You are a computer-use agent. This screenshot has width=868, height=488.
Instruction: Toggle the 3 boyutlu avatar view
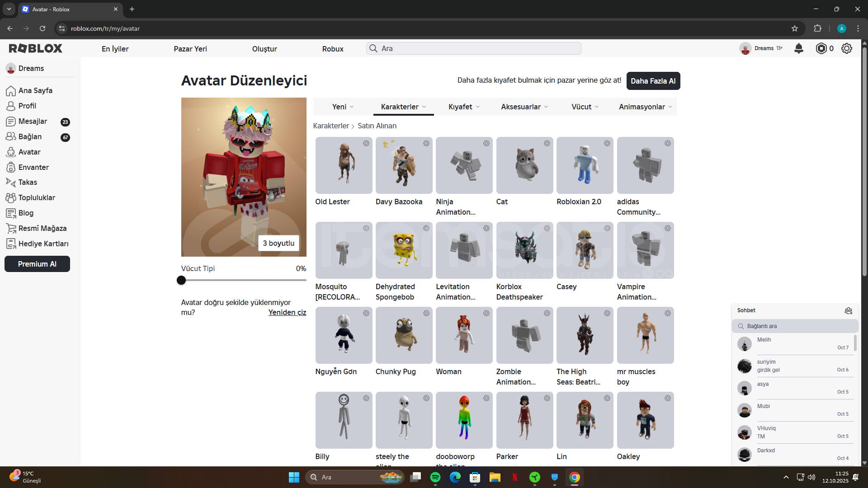[278, 243]
